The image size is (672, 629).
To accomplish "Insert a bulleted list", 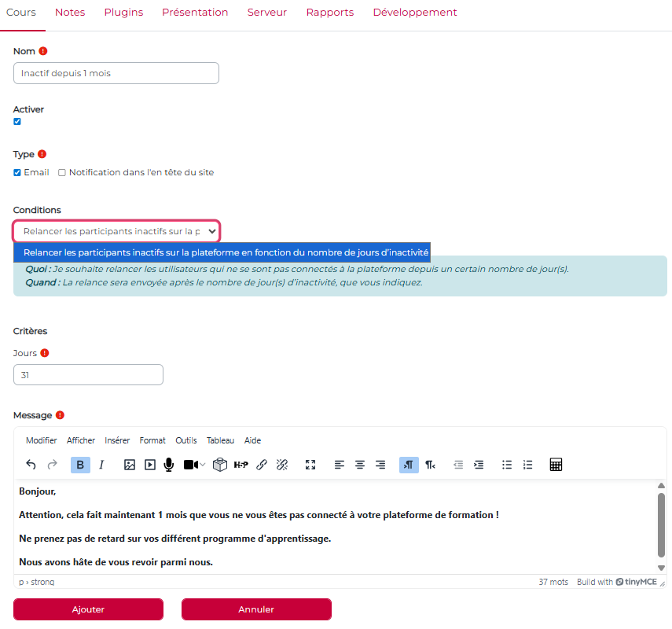I will 507,465.
